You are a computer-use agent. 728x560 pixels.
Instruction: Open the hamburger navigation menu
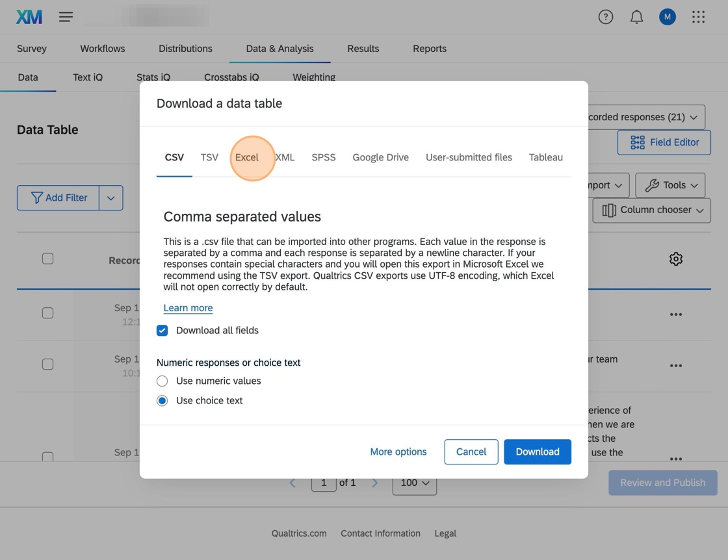[x=66, y=17]
